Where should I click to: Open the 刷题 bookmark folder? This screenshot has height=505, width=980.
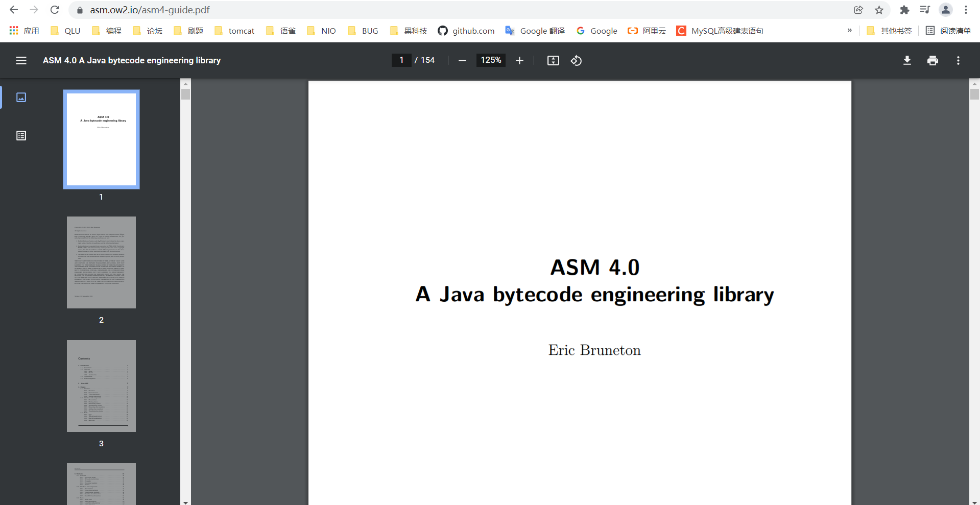tap(188, 31)
